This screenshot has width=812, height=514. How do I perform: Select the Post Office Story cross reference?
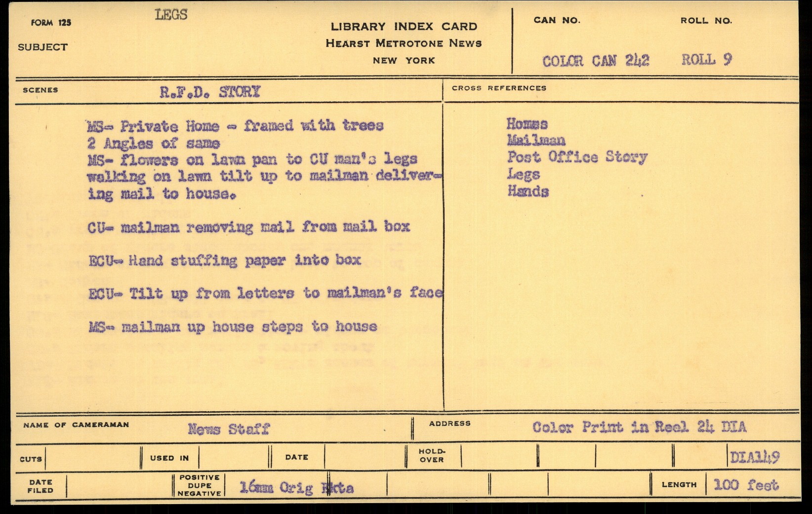click(x=577, y=157)
